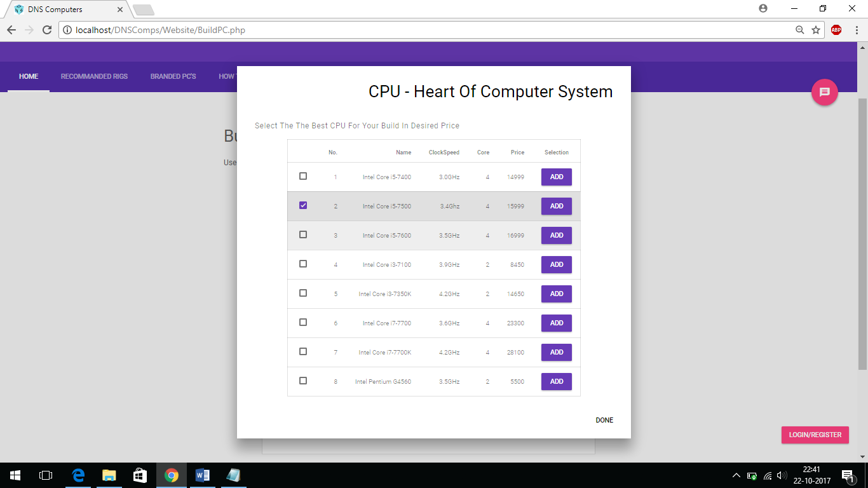The width and height of the screenshot is (868, 488).
Task: Click the Chrome profile user icon
Action: (763, 8)
